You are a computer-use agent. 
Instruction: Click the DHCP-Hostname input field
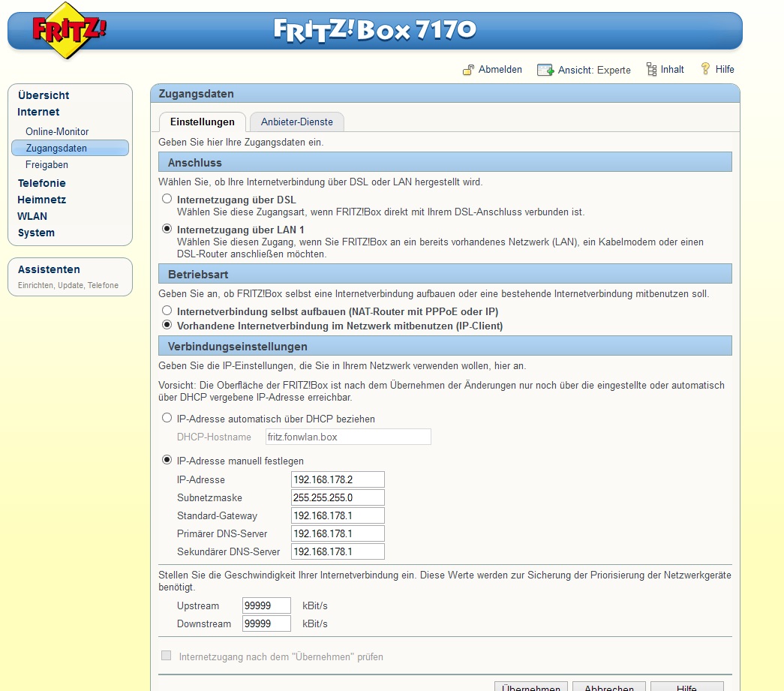348,437
